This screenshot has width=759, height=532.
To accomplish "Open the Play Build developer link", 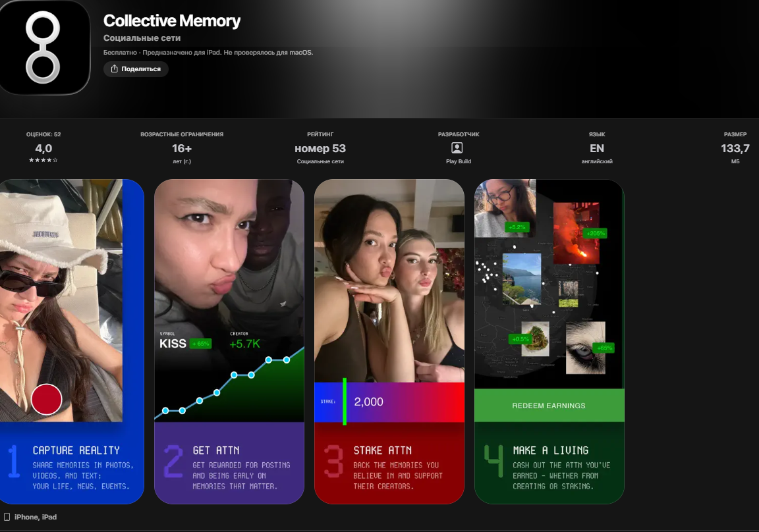I will pos(459,161).
